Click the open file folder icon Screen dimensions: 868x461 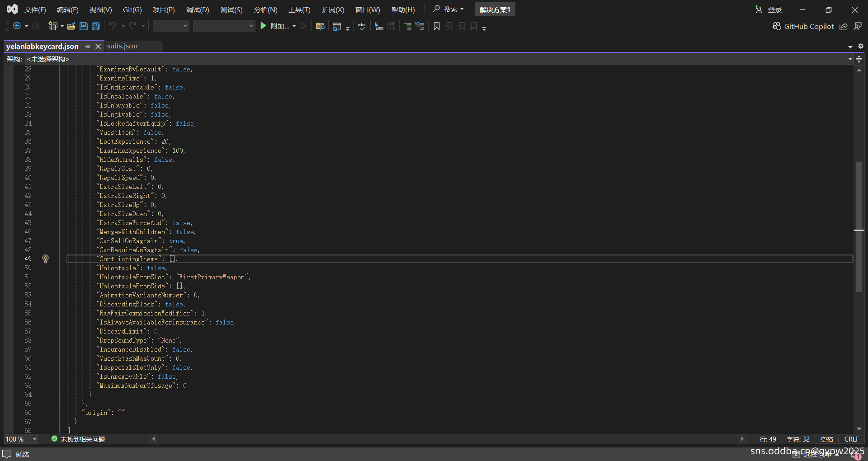click(71, 26)
